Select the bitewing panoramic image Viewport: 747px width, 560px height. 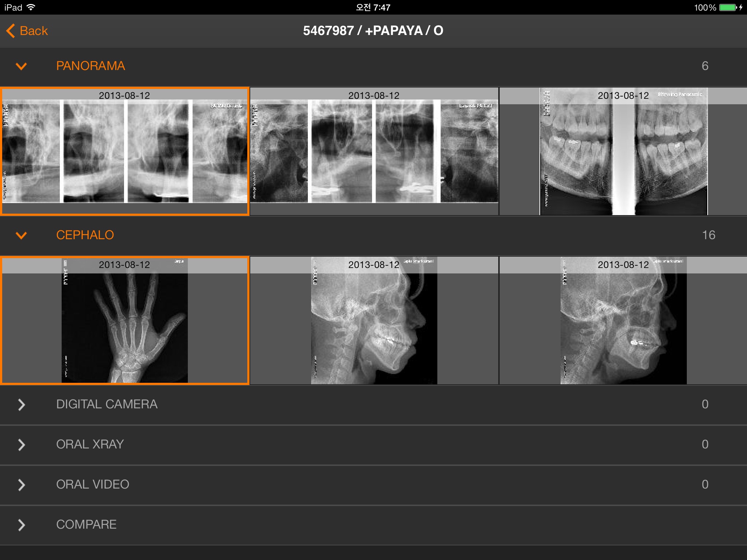[x=623, y=150]
